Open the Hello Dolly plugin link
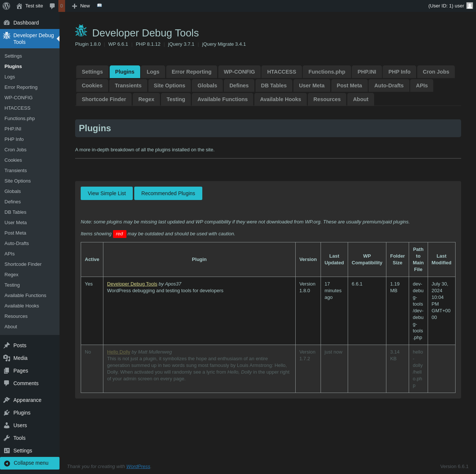This screenshot has height=474, width=476. point(119,352)
